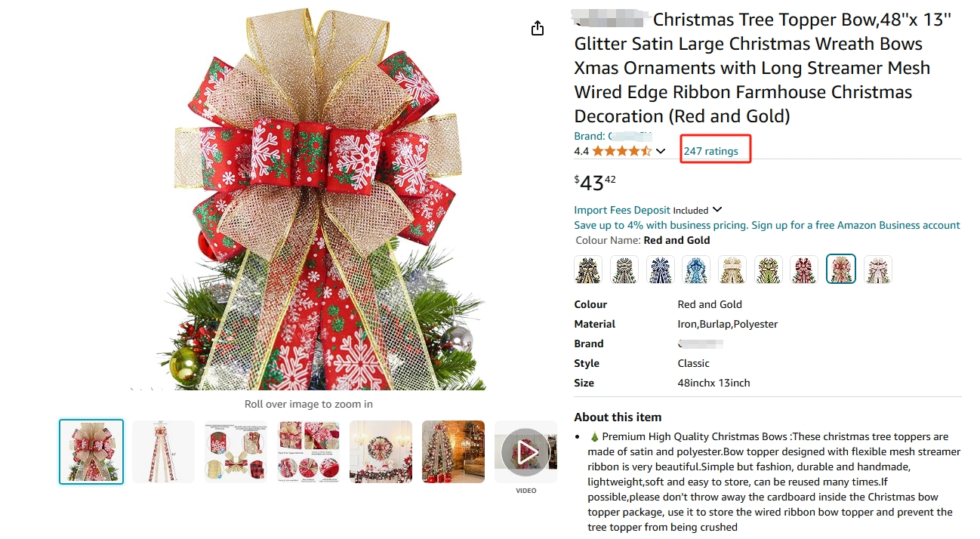Open the star rating breakdown chevron
This screenshot has height=539, width=980.
point(661,151)
